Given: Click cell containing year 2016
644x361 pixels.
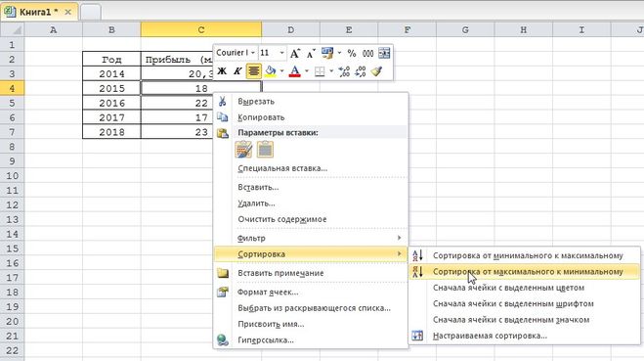Looking at the screenshot, I should pos(111,103).
